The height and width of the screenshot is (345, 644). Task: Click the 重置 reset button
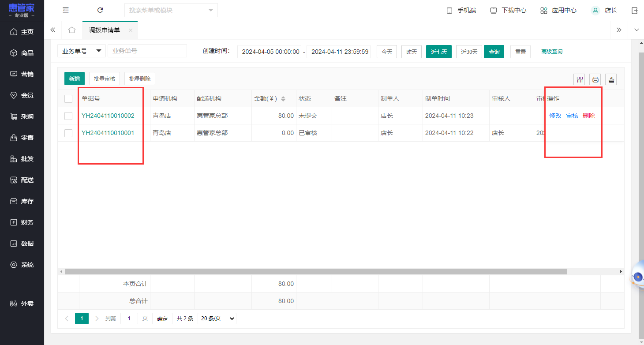tap(520, 52)
